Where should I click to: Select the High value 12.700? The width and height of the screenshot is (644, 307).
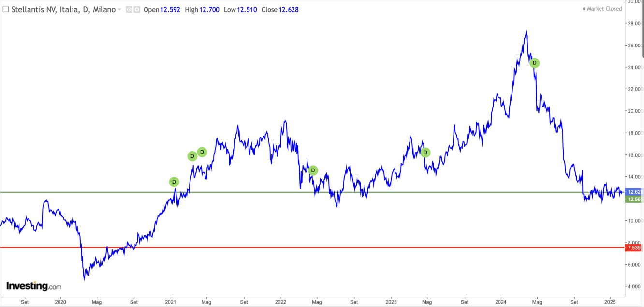[x=210, y=10]
